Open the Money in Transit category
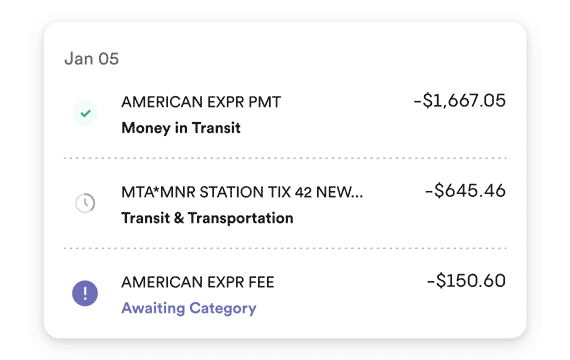Screen dimensions: 570x360 [x=181, y=128]
